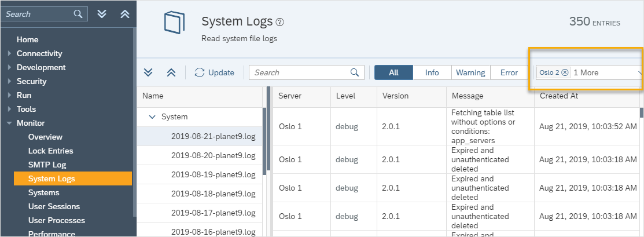Collapse the System folder in tree
This screenshot has width=644, height=237.
click(153, 116)
